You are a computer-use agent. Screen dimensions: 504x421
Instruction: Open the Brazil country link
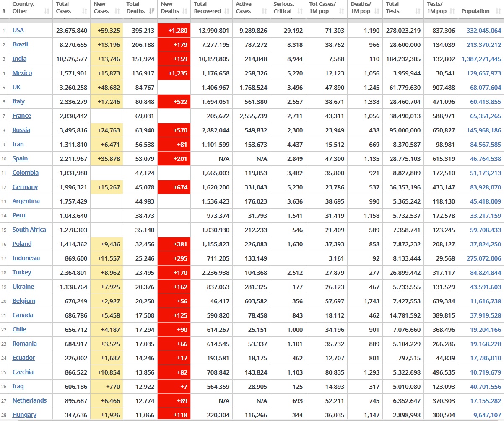(20, 44)
